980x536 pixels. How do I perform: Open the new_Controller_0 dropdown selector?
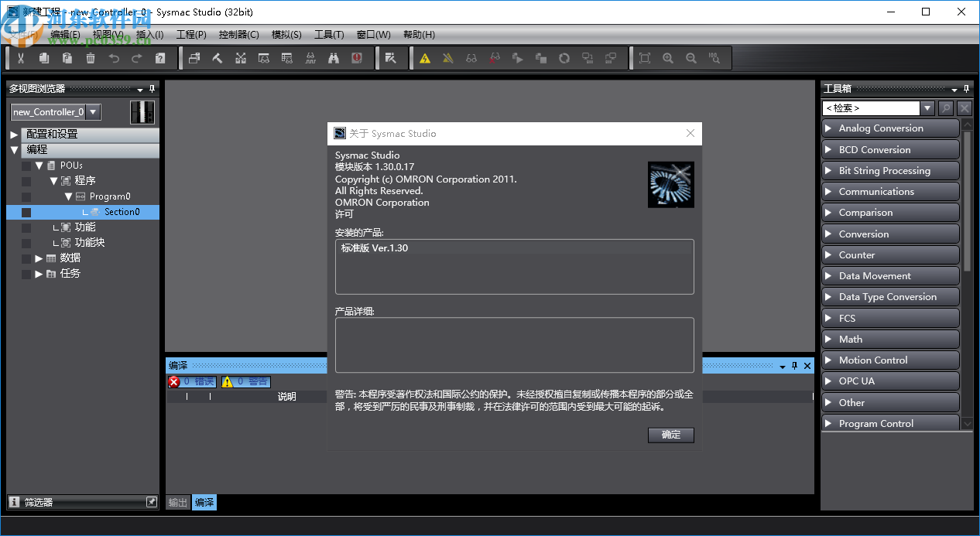pos(93,111)
